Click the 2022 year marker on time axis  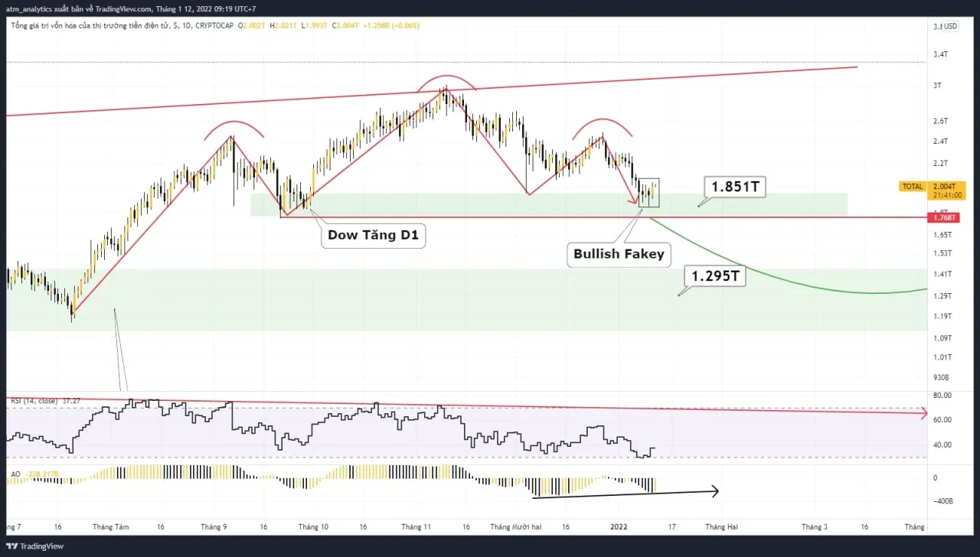pos(619,526)
